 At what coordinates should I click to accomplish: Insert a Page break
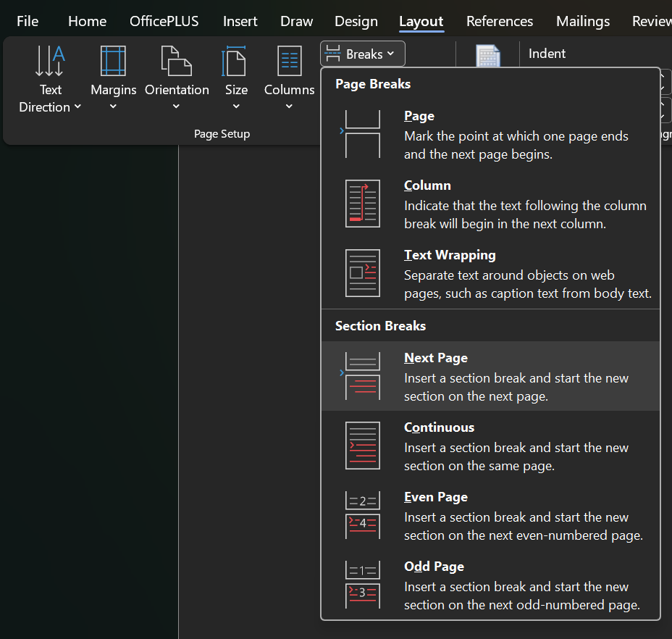490,134
